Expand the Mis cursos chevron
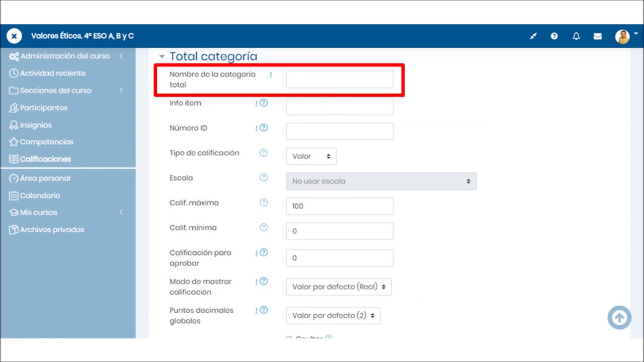The image size is (644, 362). click(x=121, y=212)
